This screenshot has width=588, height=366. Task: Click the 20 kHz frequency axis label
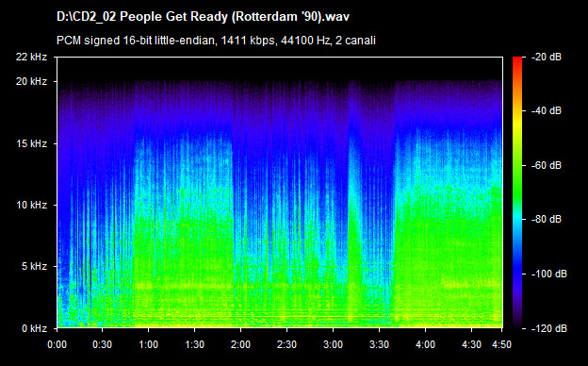click(x=31, y=81)
